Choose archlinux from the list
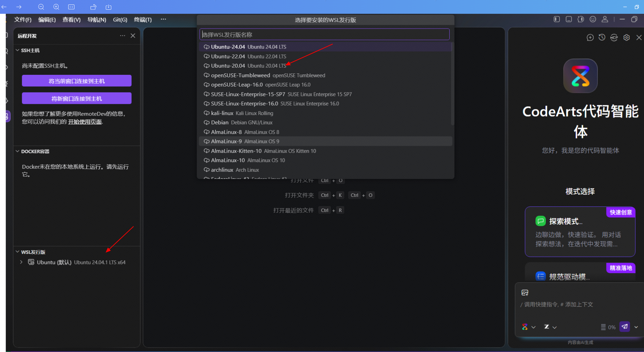The height and width of the screenshot is (352, 644). point(325,170)
